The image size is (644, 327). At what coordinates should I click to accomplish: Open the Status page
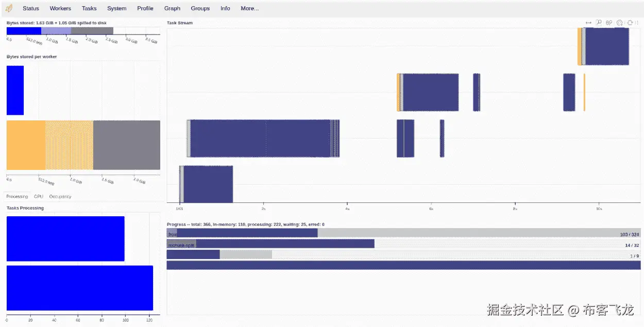31,8
